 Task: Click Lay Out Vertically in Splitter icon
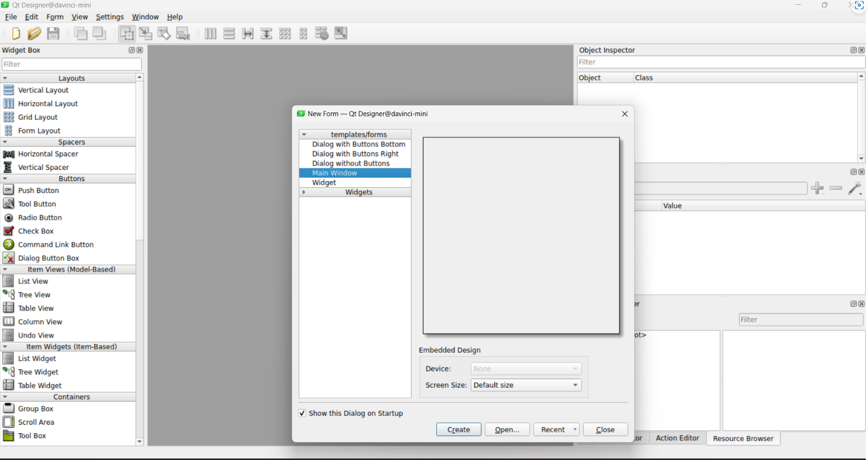[266, 34]
